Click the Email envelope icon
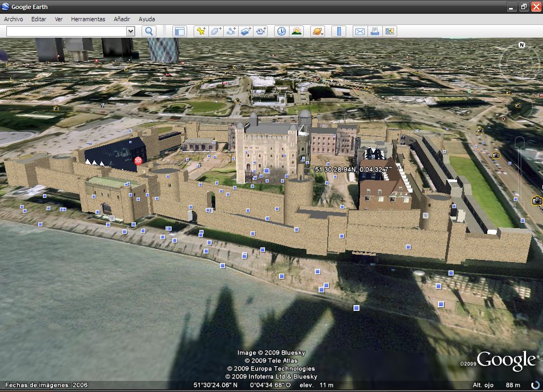The width and height of the screenshot is (543, 392). point(360,31)
